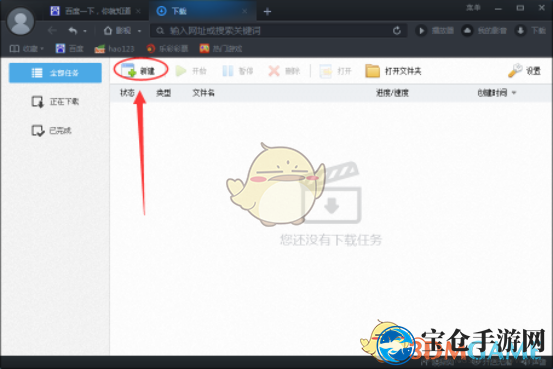The height and width of the screenshot is (369, 553).
Task: Open the 播放器 player button
Action: [434, 31]
